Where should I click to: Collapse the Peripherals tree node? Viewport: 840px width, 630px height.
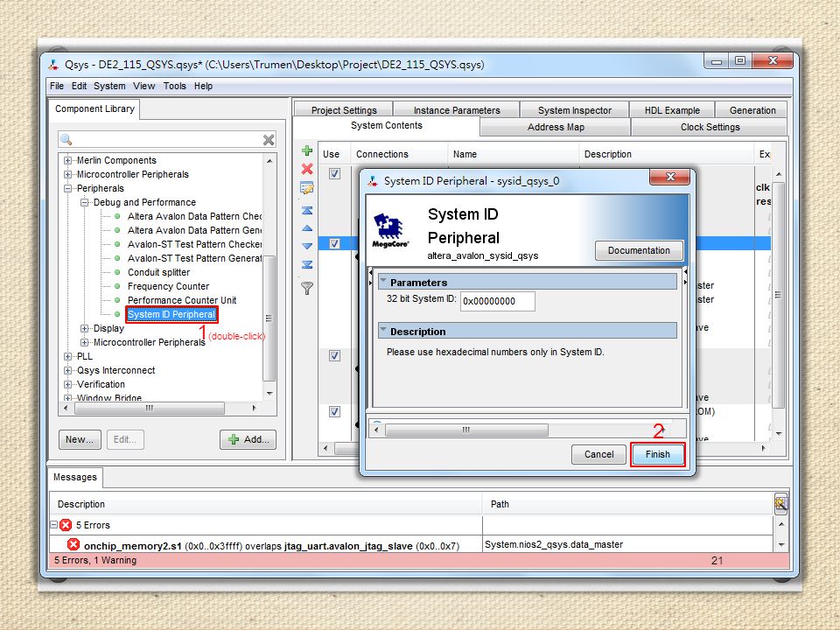click(67, 188)
